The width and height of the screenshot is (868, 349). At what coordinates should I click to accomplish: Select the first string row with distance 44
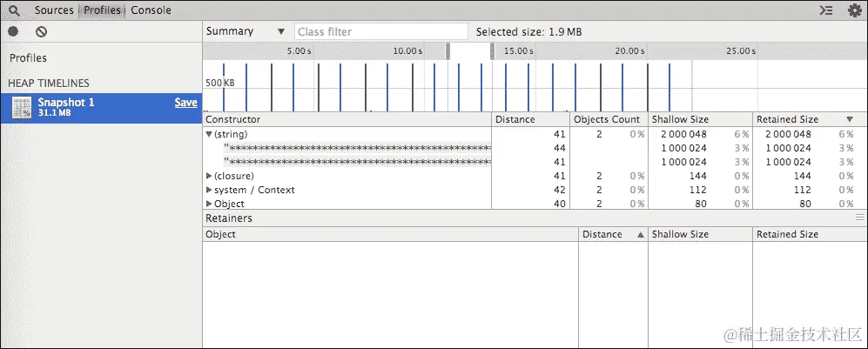click(x=535, y=148)
